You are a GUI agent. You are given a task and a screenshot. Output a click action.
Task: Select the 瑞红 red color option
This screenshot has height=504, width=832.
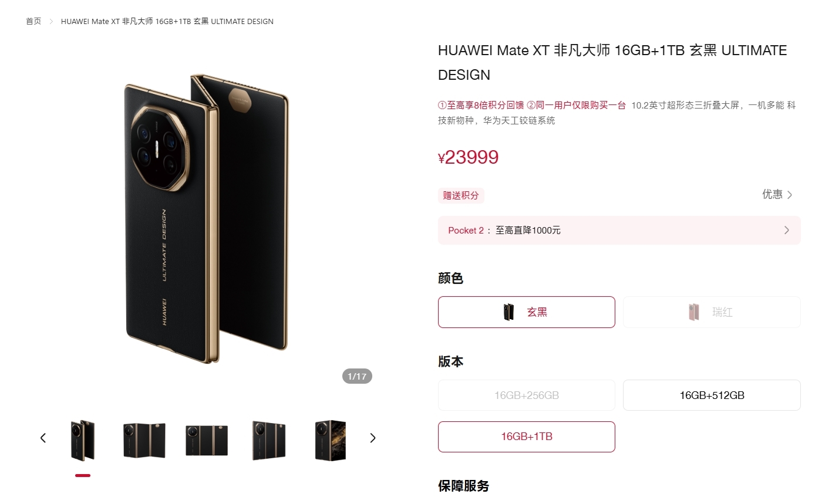(x=712, y=312)
